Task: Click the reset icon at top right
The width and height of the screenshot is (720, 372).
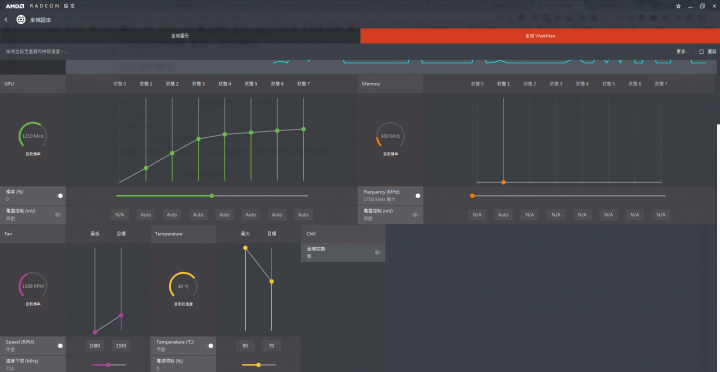Action: [x=702, y=52]
